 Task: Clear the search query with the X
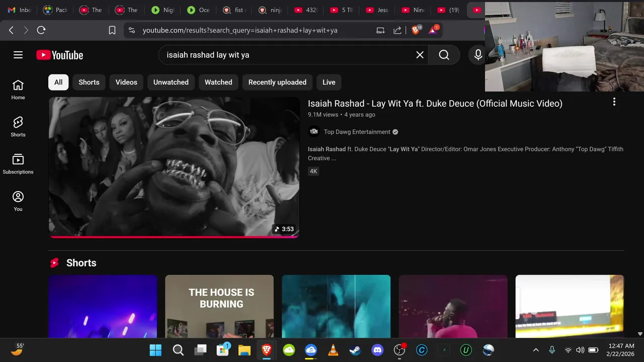click(x=420, y=55)
